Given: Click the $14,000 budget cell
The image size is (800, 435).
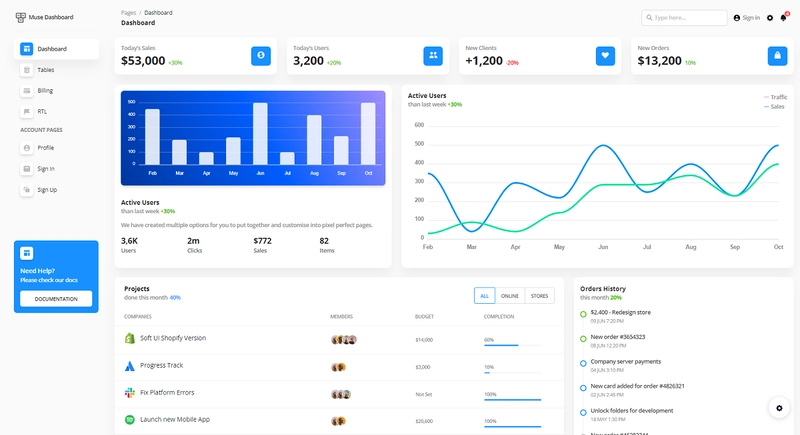Looking at the screenshot, I should point(424,340).
